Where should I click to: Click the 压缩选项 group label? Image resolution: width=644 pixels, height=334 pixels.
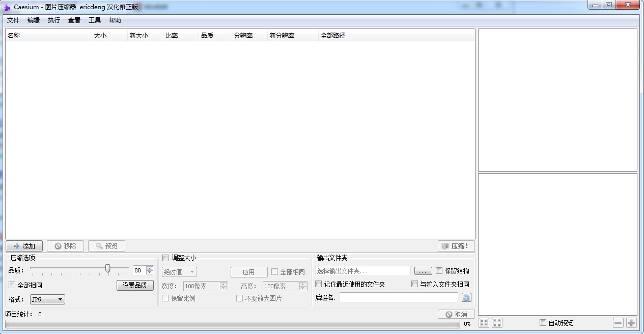(x=23, y=258)
